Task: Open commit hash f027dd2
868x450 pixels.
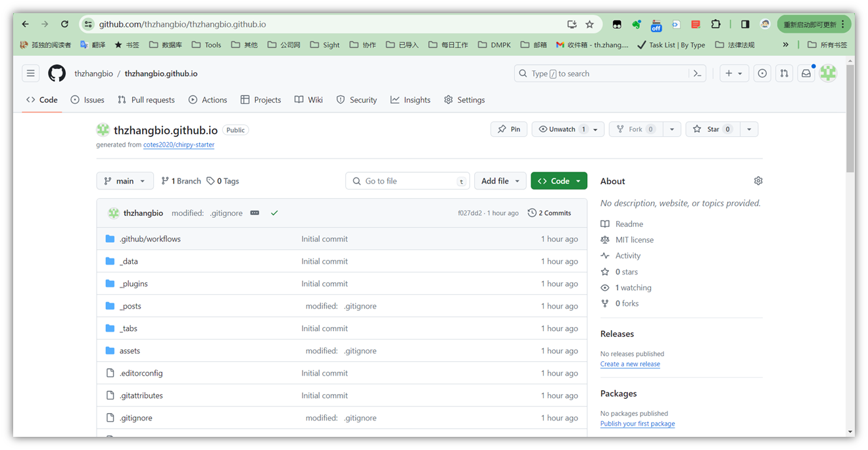Action: click(x=470, y=213)
